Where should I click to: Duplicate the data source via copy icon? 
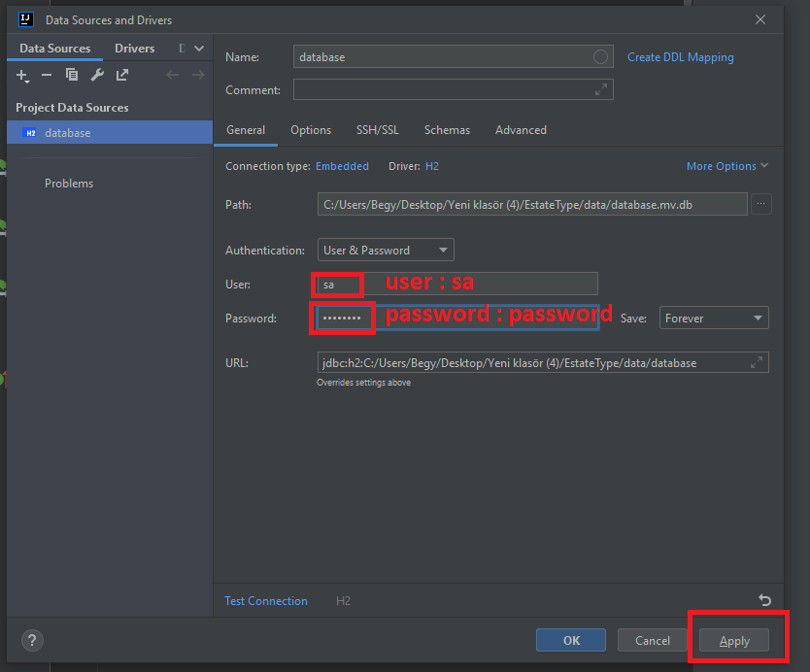click(71, 75)
